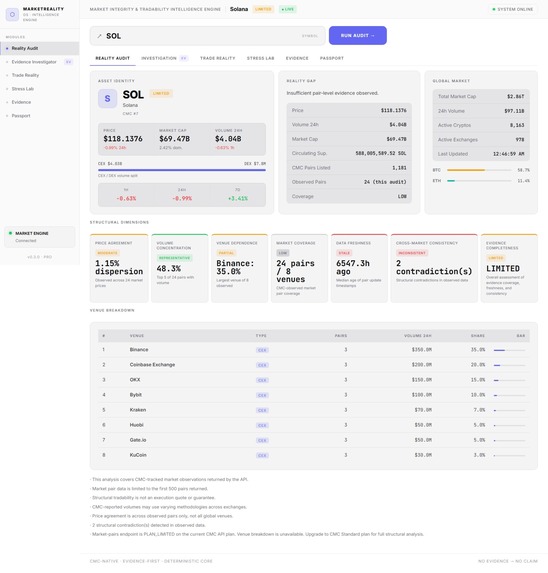Image resolution: width=548 pixels, height=573 pixels.
Task: Open Reality Audit module in sidebar
Action: 39,48
